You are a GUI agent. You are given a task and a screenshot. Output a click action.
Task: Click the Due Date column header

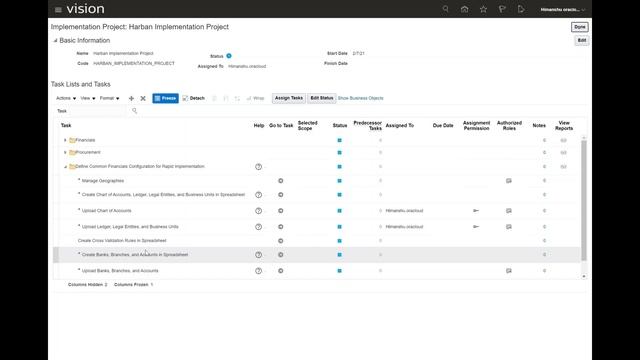[443, 126]
